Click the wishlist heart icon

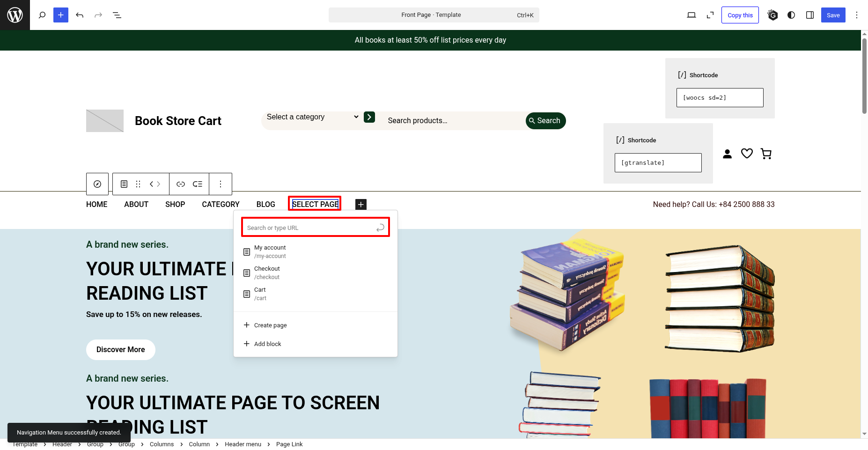click(747, 154)
